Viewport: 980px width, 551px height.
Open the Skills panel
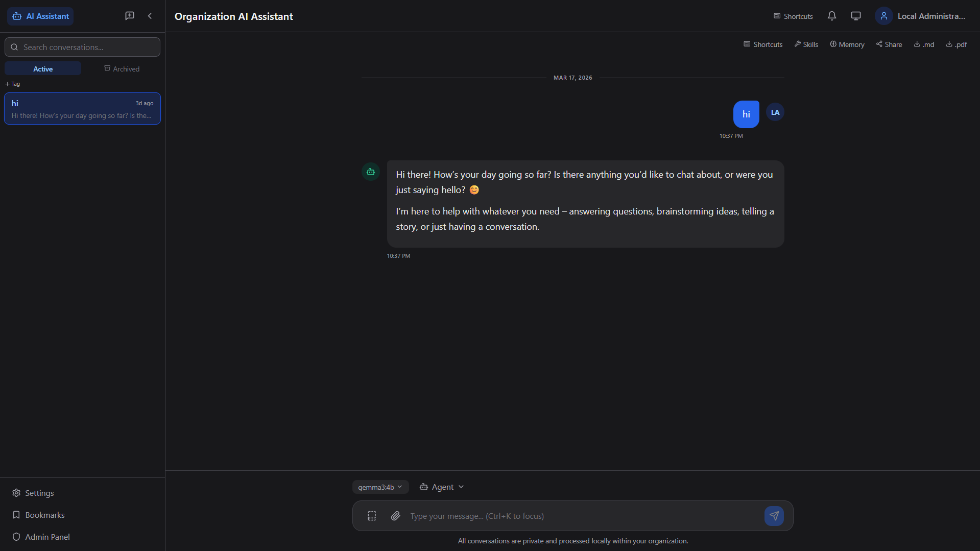[806, 44]
